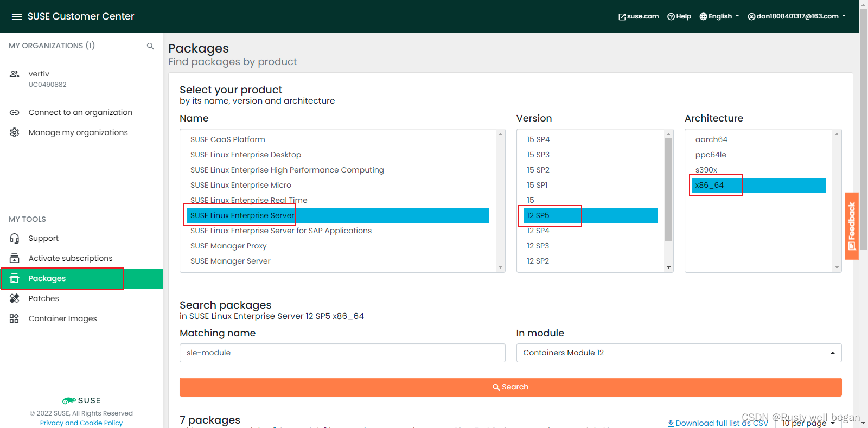The image size is (868, 428).
Task: Click the SUSE Customer Center title
Action: pyautogui.click(x=81, y=16)
